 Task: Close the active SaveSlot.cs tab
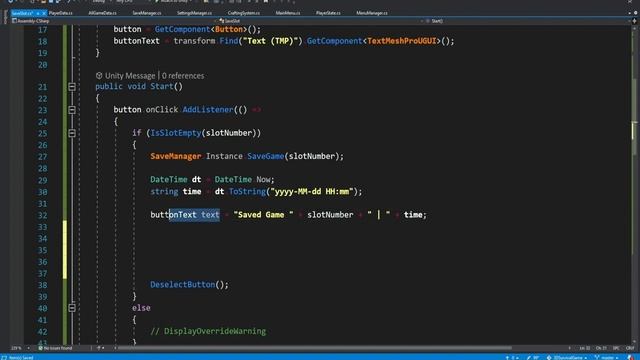coord(44,13)
